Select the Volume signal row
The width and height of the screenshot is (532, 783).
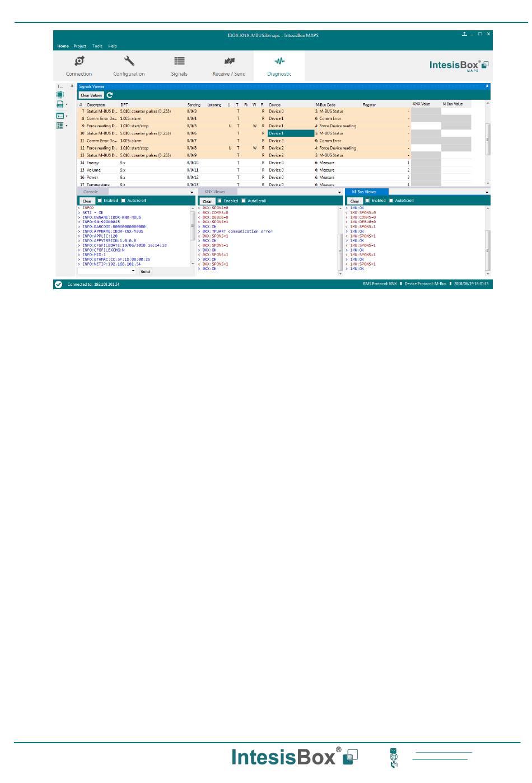[274, 170]
